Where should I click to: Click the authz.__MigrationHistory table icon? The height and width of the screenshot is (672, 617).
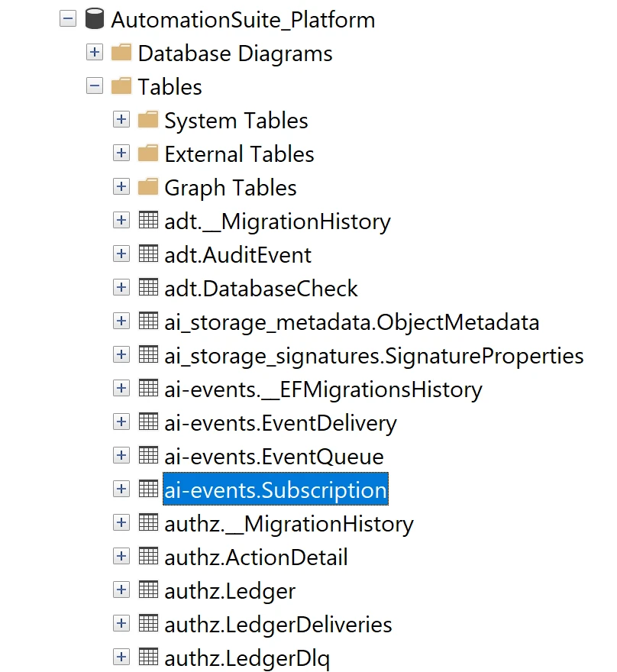[x=148, y=522]
